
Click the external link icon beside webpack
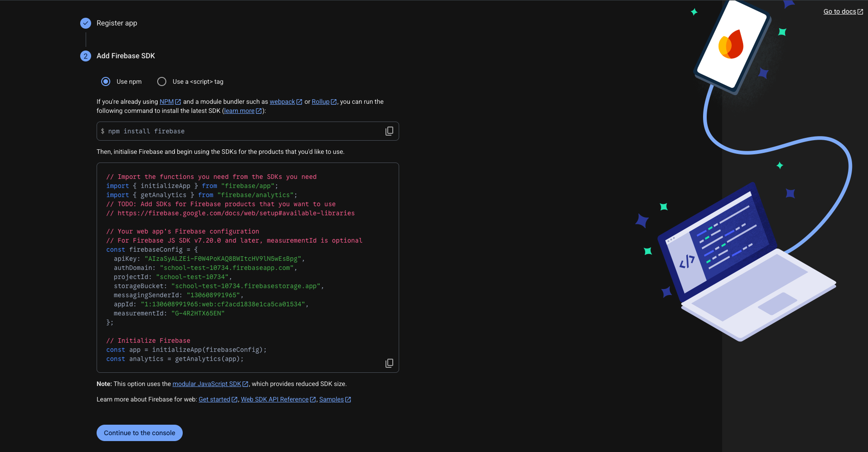(299, 102)
